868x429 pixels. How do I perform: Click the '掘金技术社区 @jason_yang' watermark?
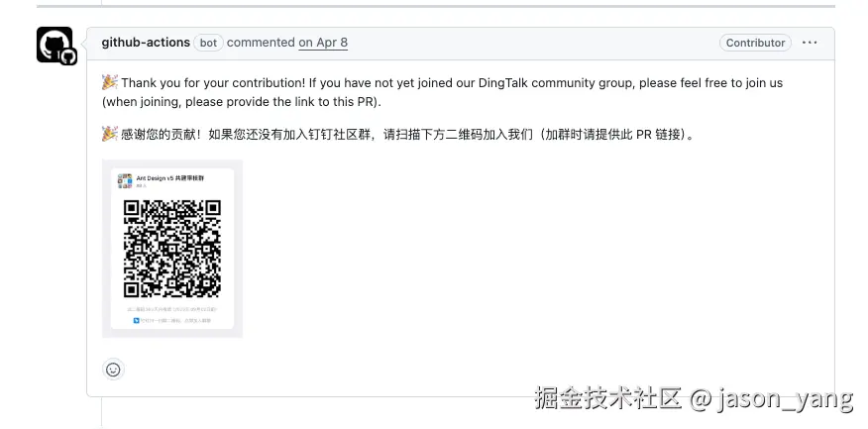tap(694, 398)
